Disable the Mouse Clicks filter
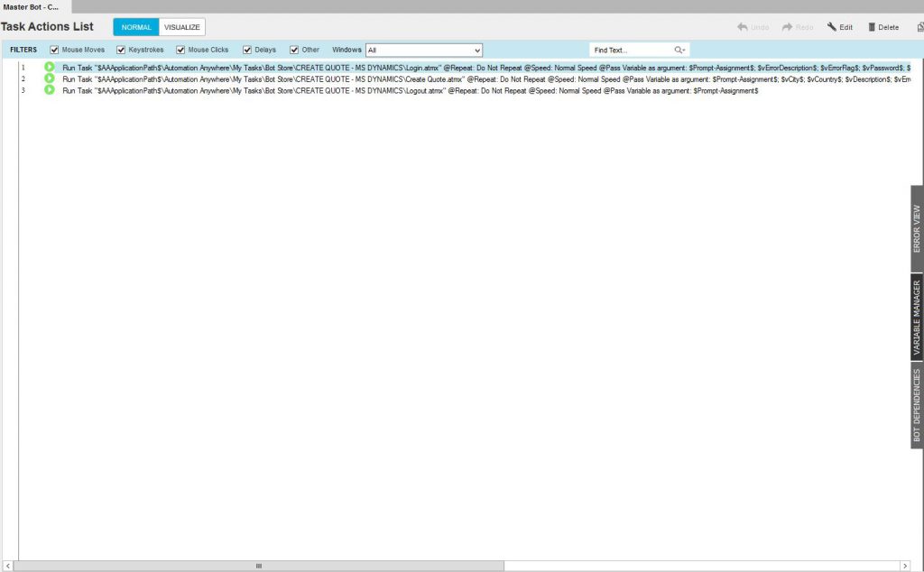The image size is (924, 572). (180, 50)
